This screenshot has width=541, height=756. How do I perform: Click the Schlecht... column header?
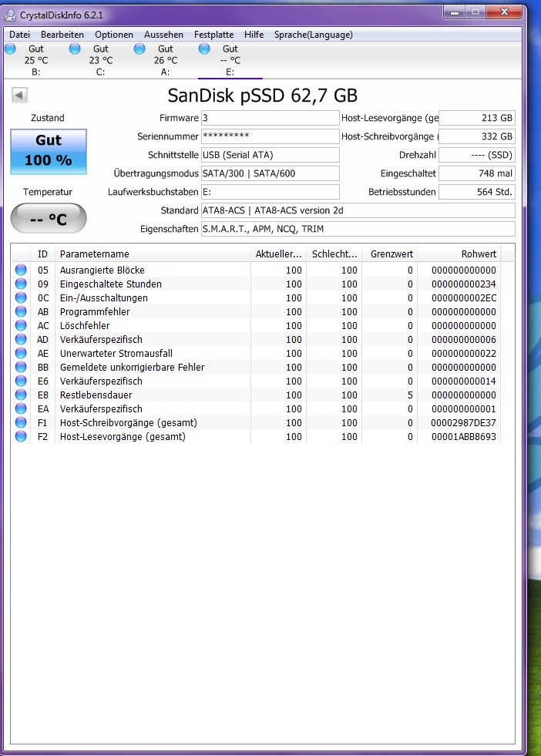pos(334,254)
